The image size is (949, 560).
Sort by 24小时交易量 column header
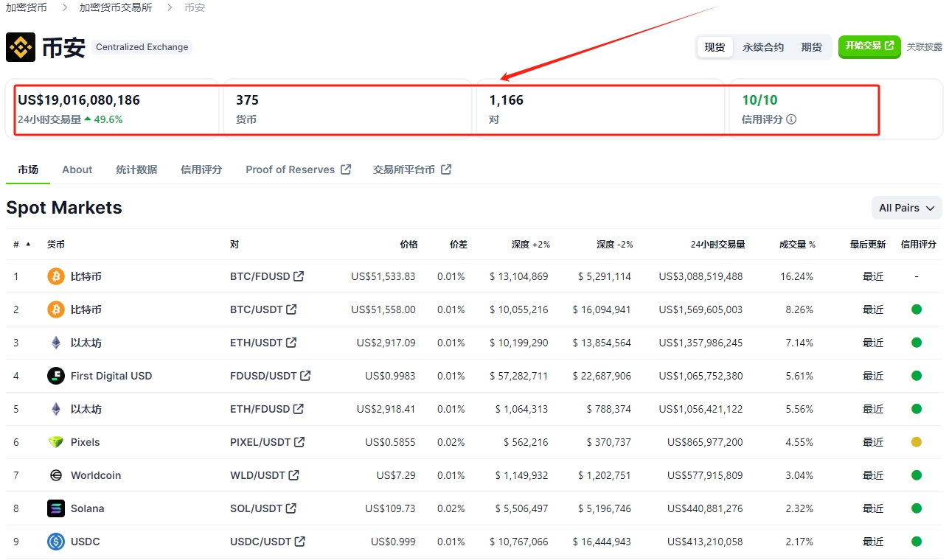[x=717, y=245]
